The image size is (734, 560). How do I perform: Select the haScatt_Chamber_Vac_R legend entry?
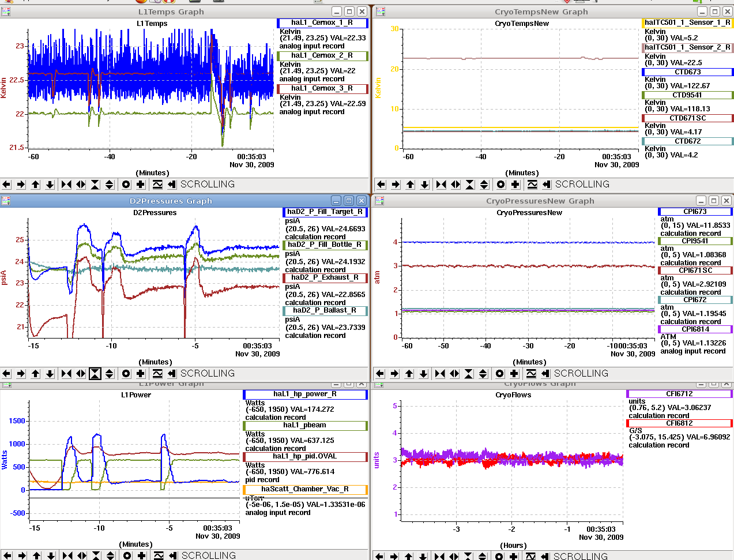point(305,490)
